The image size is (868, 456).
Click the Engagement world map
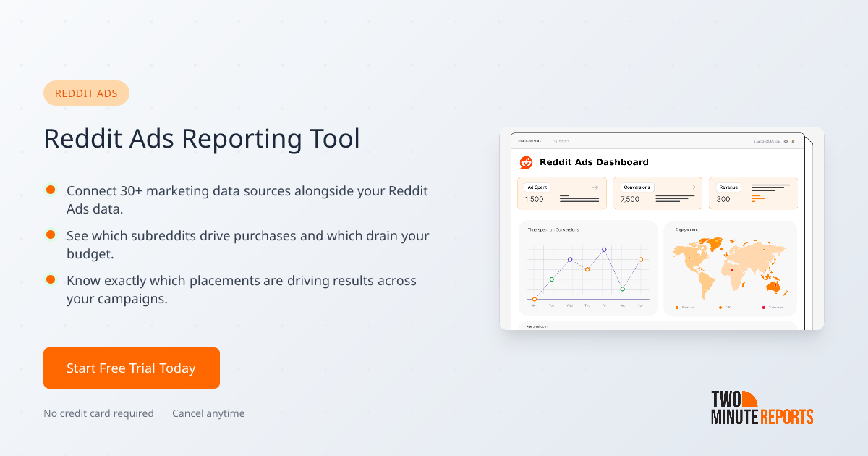click(731, 268)
